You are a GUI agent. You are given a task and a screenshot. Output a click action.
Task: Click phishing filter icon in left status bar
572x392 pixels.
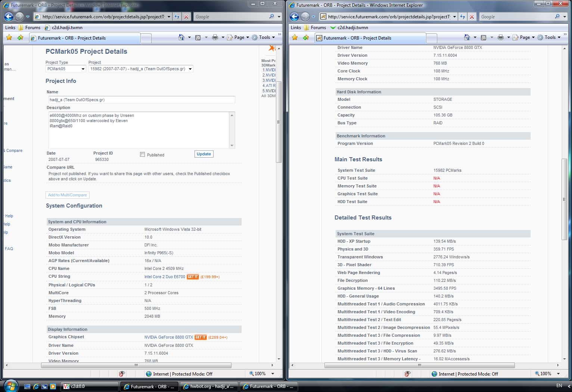coord(122,374)
